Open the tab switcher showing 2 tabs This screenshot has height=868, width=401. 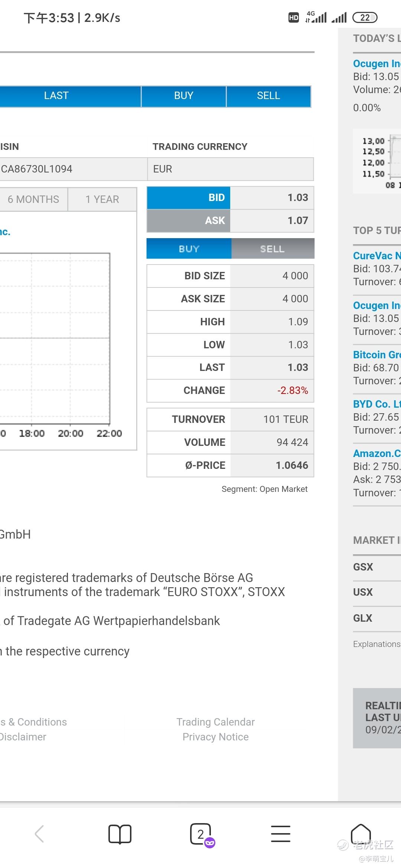pos(202,835)
